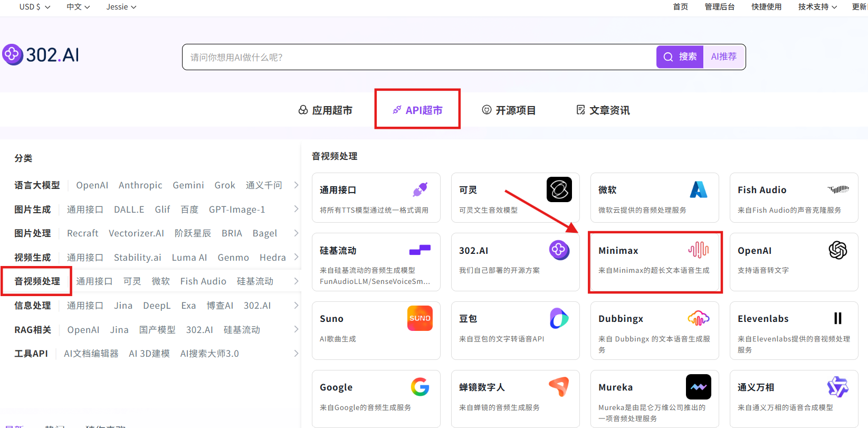Screen dimensions: 868x428
Task: Click the 豆包 colorful logo
Action: pos(559,318)
